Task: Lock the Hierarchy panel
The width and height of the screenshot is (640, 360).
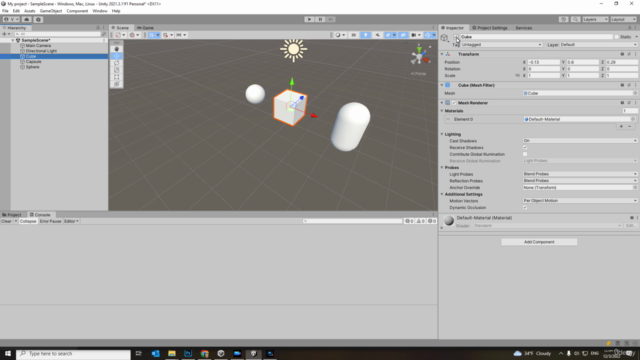Action: [98, 28]
